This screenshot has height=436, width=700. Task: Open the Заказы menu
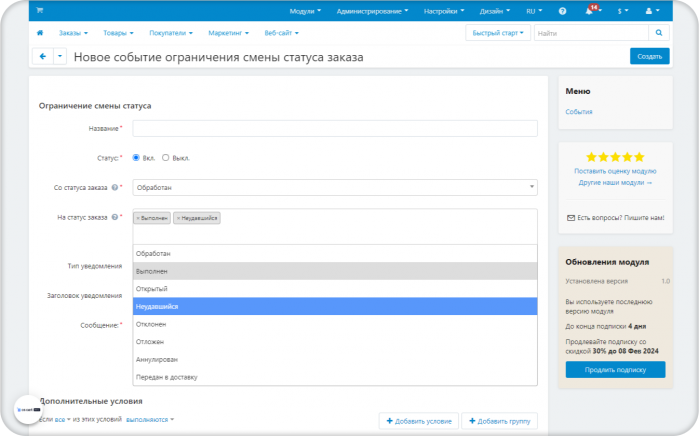click(73, 33)
